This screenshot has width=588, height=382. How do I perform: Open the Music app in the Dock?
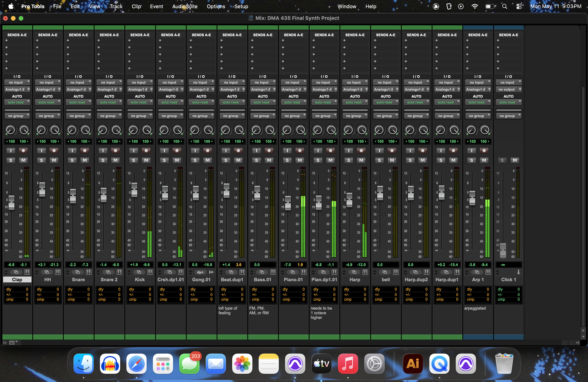pyautogui.click(x=348, y=363)
